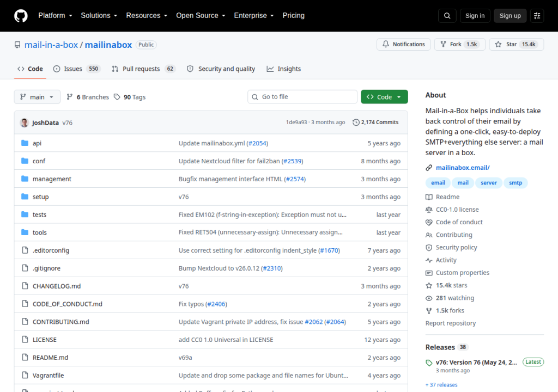The width and height of the screenshot is (558, 392).
Task: Click the bell icon in Notifications
Action: tap(386, 44)
